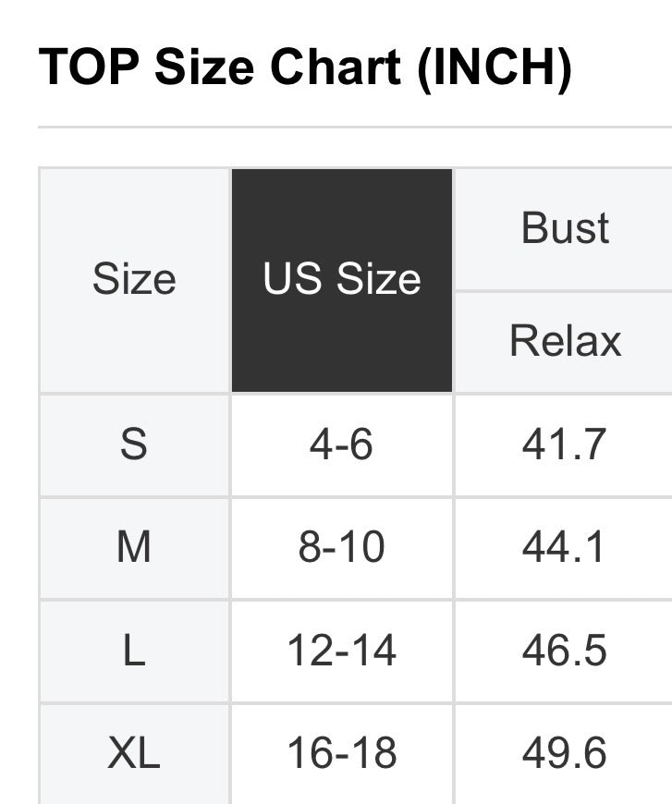Click the 44.1 bust measurement
Viewport: 672px width, 804px height.
click(564, 547)
